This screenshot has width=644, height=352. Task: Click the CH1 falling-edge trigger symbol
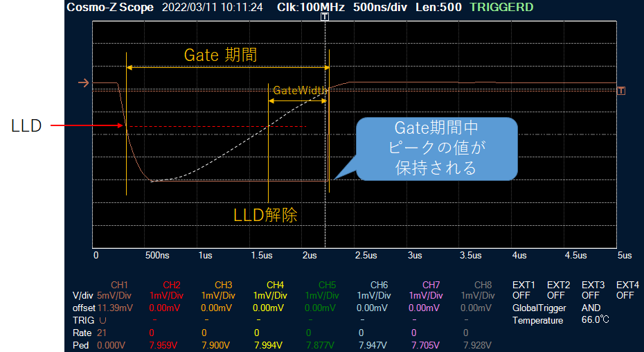(102, 320)
